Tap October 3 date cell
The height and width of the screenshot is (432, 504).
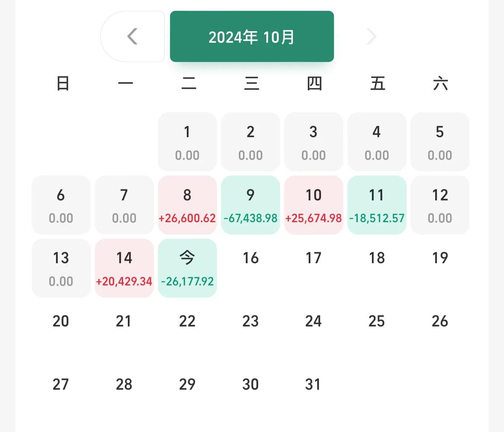pyautogui.click(x=313, y=142)
